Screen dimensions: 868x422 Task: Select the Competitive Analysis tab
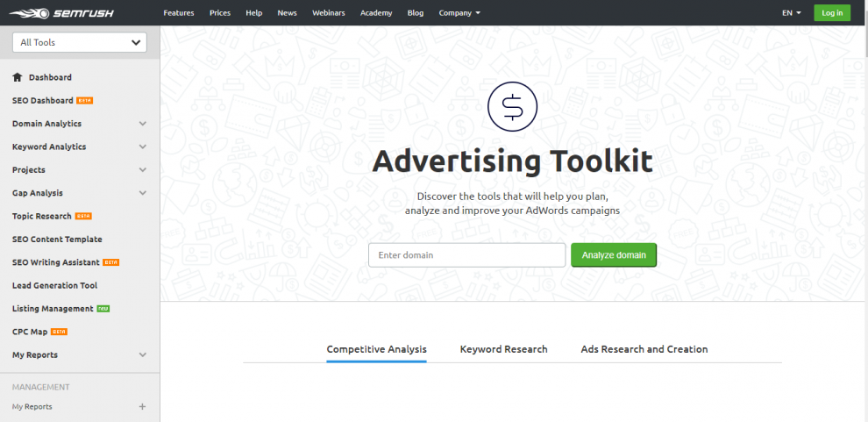pyautogui.click(x=376, y=349)
